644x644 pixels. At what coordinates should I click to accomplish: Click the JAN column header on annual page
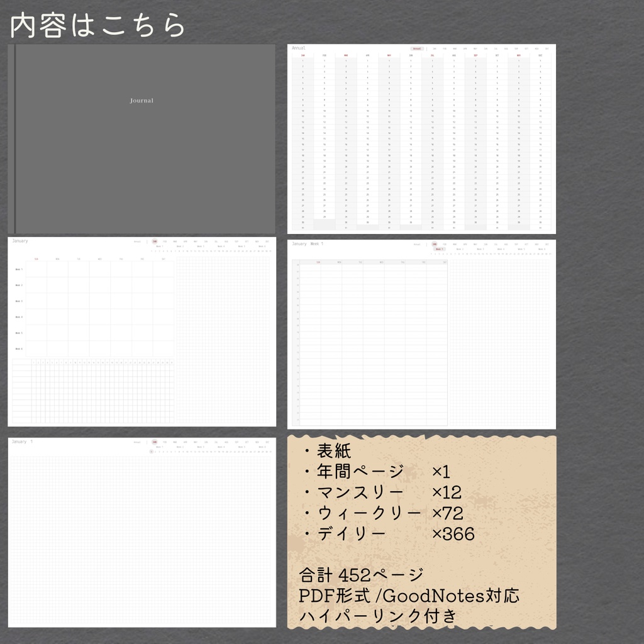303,55
